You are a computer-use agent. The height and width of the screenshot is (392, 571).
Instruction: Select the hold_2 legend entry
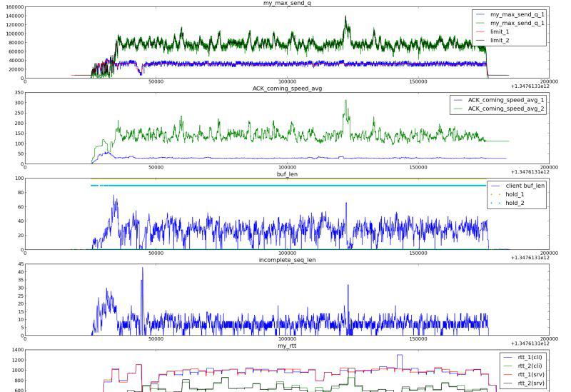pos(507,203)
